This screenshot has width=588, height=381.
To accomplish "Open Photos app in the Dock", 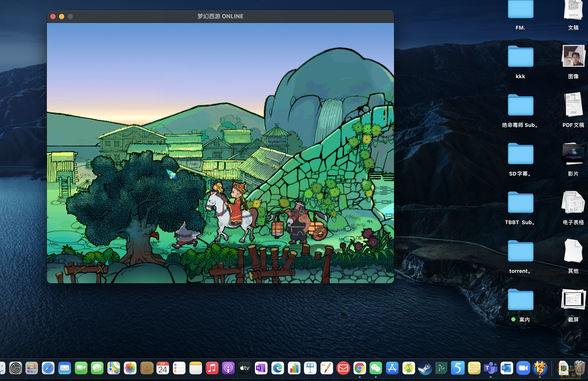I will pos(130,368).
